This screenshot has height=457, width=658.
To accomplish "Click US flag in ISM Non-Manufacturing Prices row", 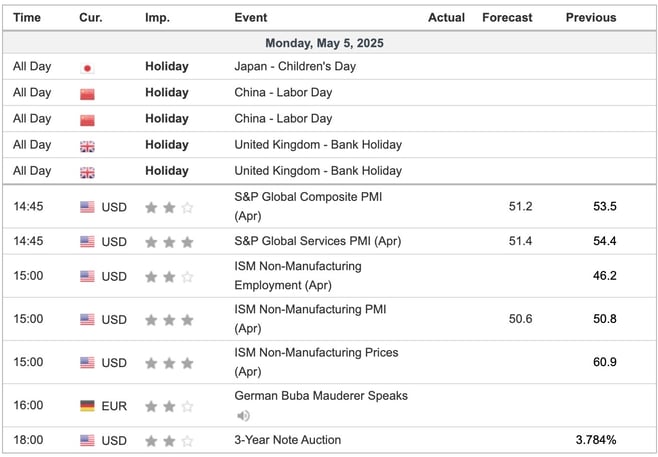I will [x=87, y=363].
